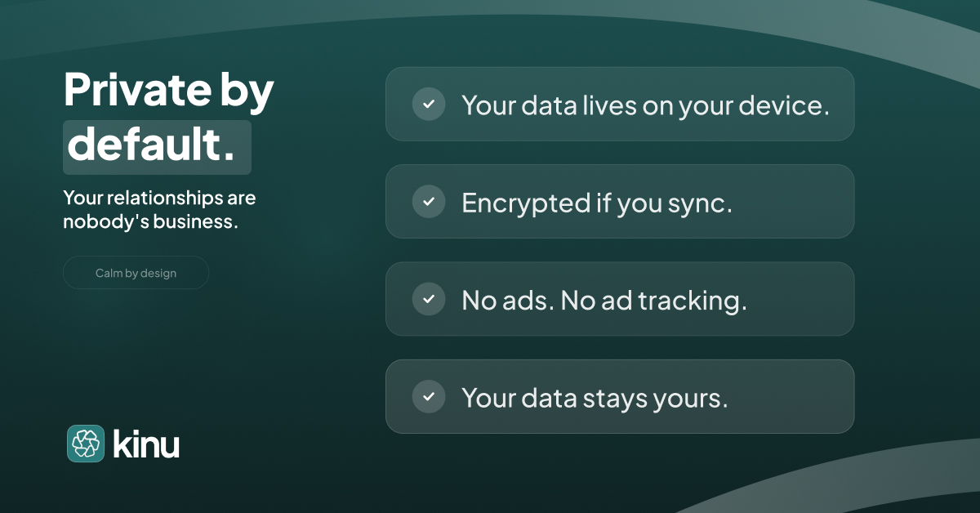Click the text No ads. No ad tracking

point(604,300)
